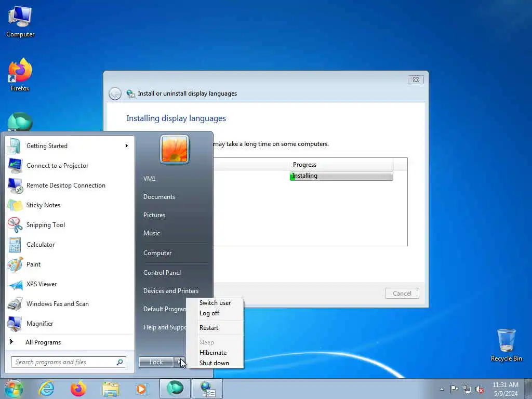Close the display languages install window
The height and width of the screenshot is (399, 532).
[x=416, y=79]
